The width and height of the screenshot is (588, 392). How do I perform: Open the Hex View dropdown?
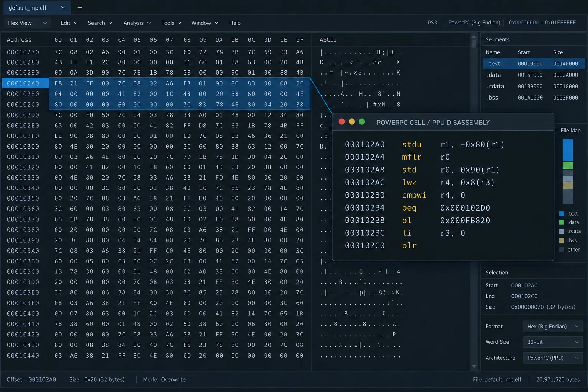(27, 23)
